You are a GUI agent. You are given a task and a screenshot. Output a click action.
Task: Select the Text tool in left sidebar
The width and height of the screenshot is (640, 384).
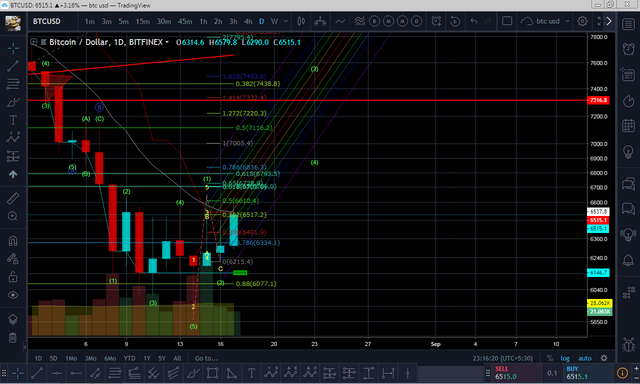[13, 120]
